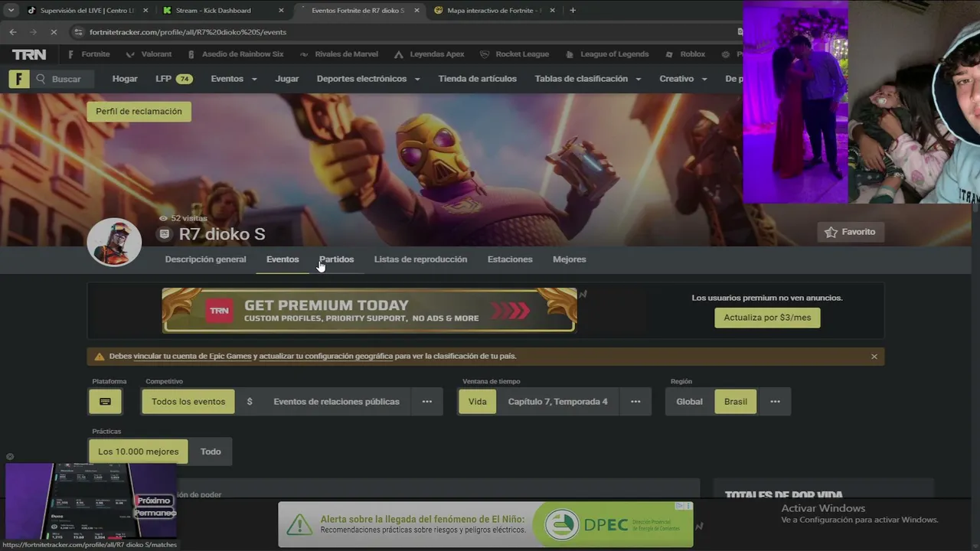The width and height of the screenshot is (980, 551).
Task: Select the Vida time window
Action: tap(477, 402)
